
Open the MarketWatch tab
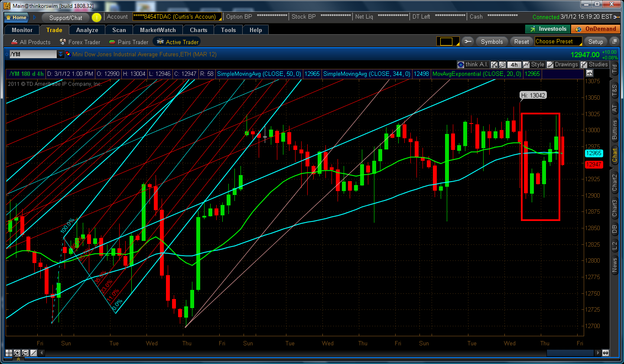pyautogui.click(x=158, y=30)
